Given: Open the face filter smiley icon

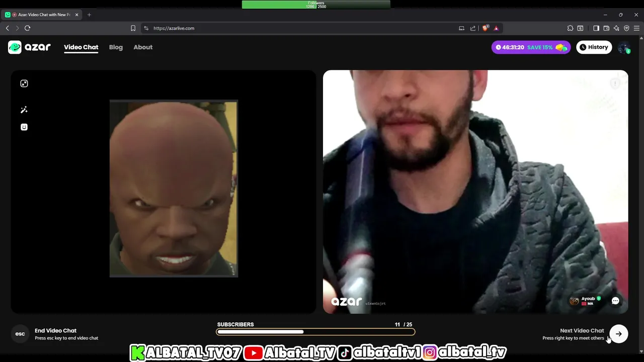Looking at the screenshot, I should (24, 127).
